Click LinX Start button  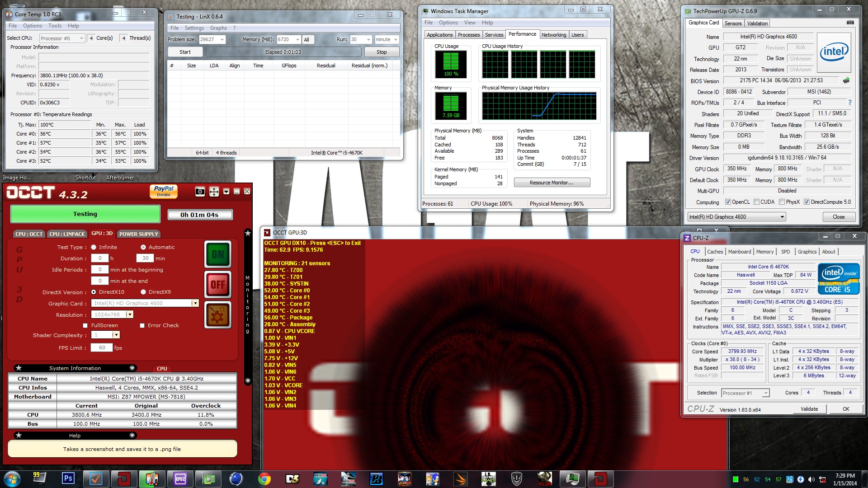185,52
